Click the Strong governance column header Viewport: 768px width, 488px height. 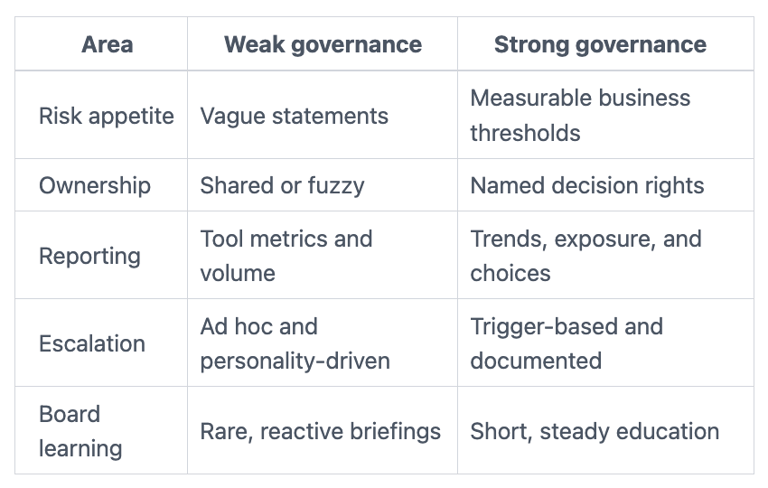(x=600, y=45)
